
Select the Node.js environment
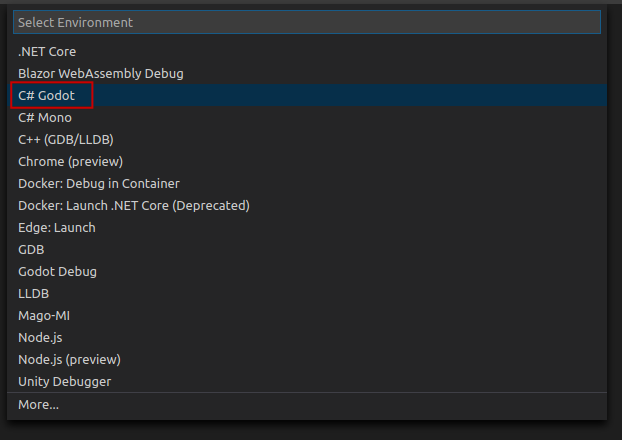[x=40, y=337]
